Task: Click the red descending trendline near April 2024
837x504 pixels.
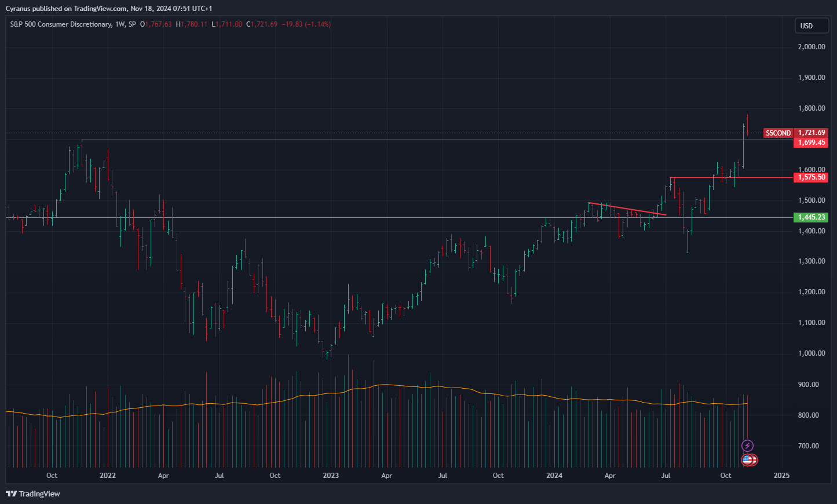Action: point(627,209)
